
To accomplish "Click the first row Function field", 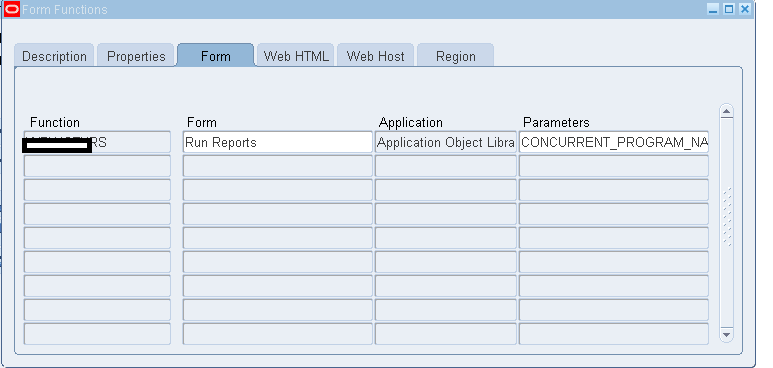I will click(x=97, y=142).
